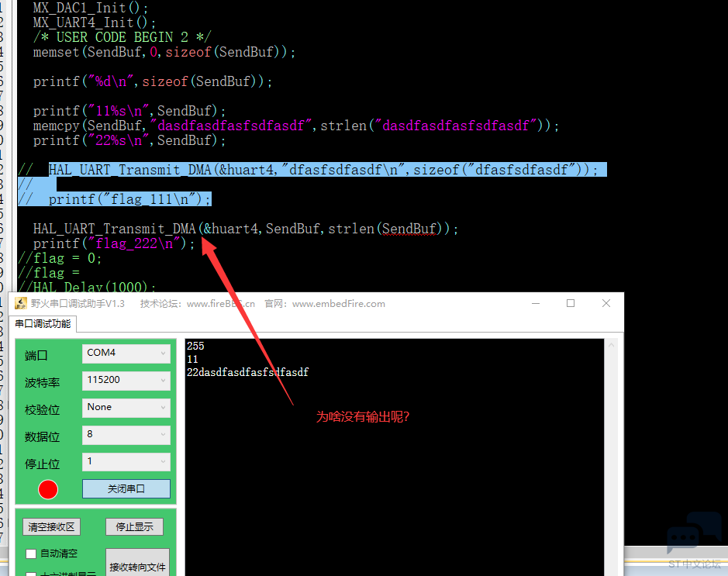Image resolution: width=728 pixels, height=576 pixels.
Task: Click the 停止显示 stop-display button
Action: [x=133, y=526]
